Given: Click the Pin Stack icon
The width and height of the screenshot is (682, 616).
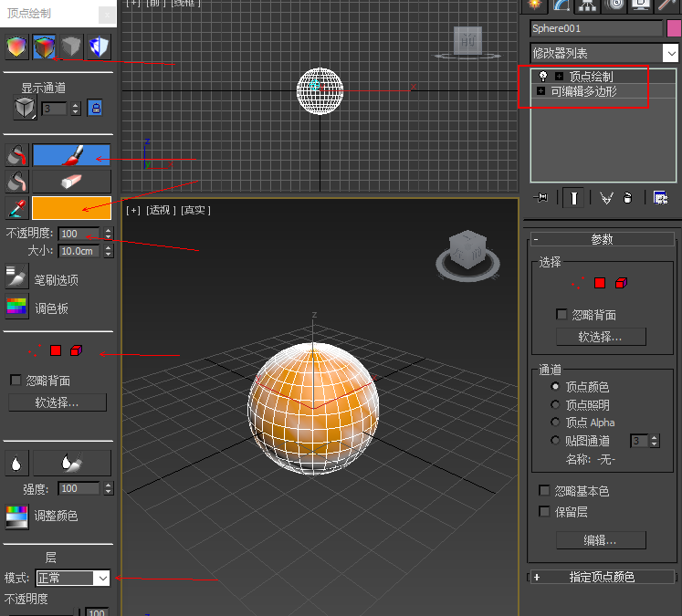Looking at the screenshot, I should point(541,198).
